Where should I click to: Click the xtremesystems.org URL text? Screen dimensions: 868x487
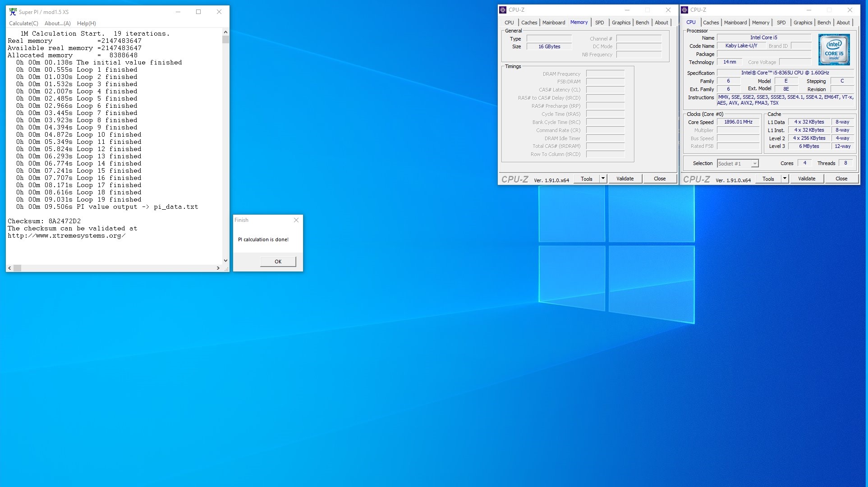[x=67, y=236]
